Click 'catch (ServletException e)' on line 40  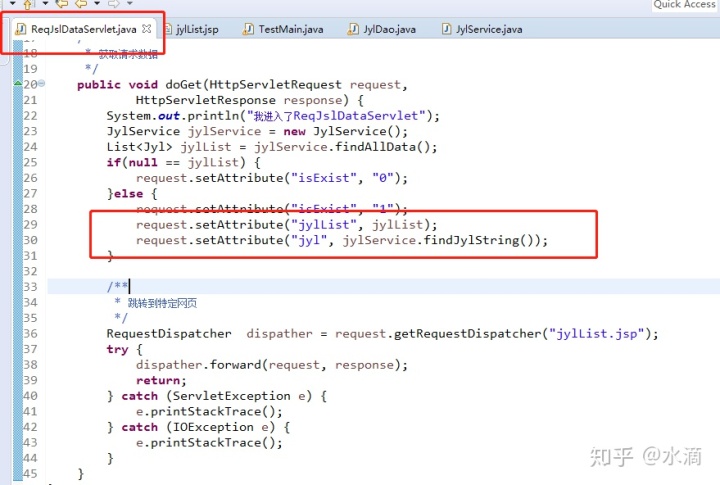217,396
